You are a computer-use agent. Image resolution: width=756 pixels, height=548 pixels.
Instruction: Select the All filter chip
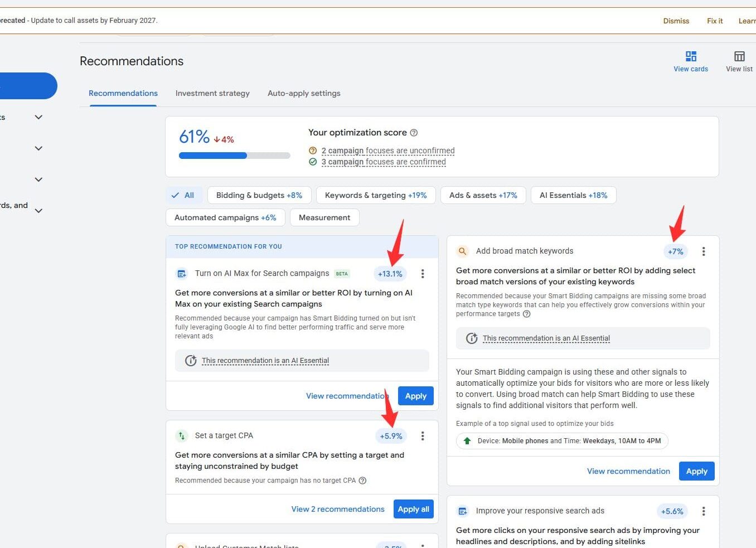coord(183,195)
